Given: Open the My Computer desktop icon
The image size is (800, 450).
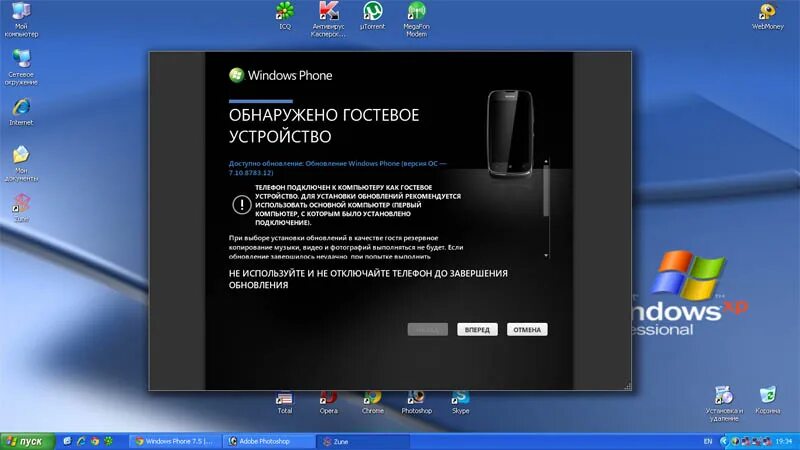Looking at the screenshot, I should 21,19.
